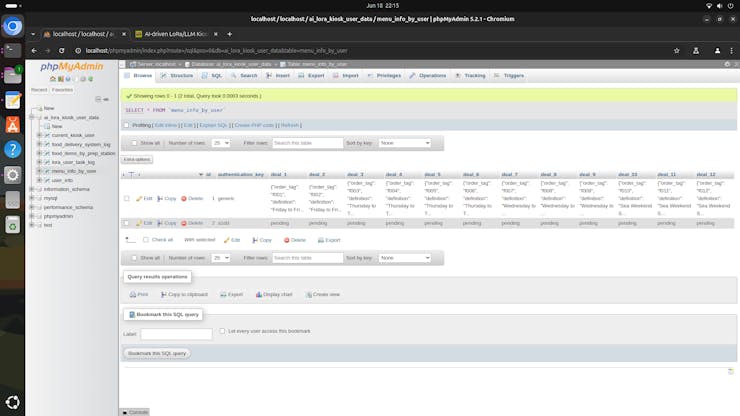Open the Export tab

tap(311, 76)
